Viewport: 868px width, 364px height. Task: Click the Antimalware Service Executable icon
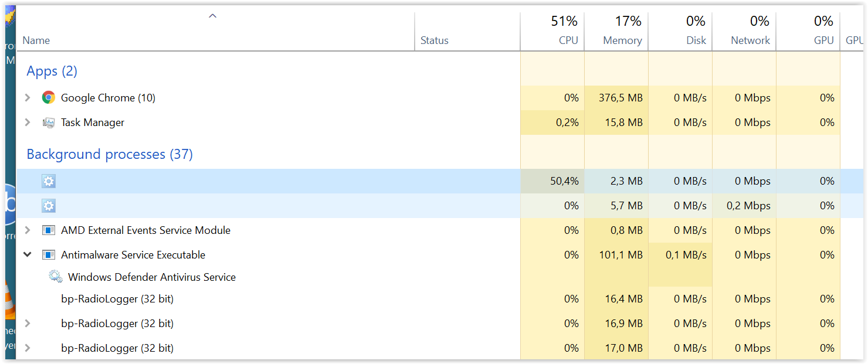click(49, 255)
